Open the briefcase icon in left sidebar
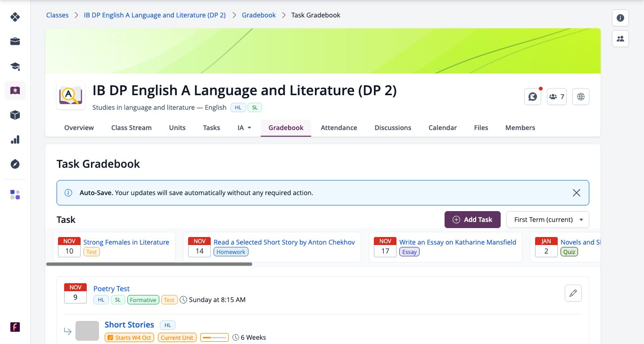 coord(15,41)
